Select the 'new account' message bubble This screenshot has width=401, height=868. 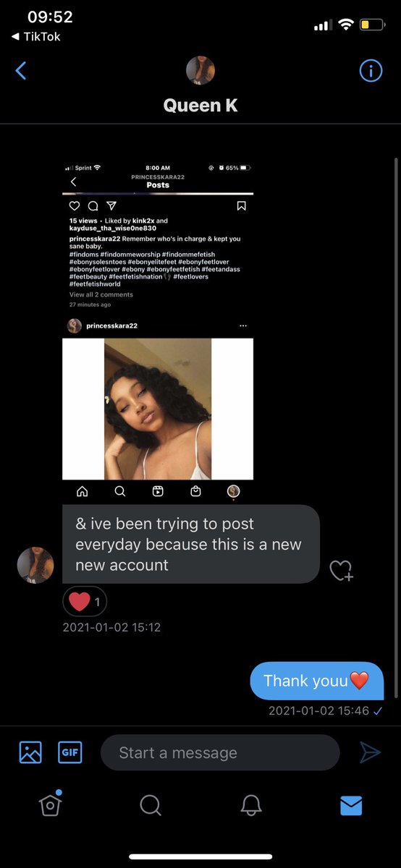[191, 544]
